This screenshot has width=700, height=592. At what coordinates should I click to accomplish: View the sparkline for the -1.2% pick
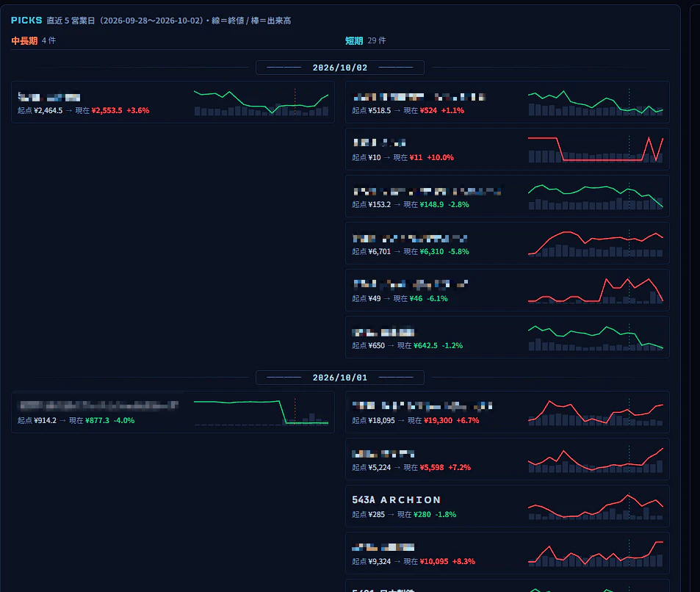click(x=596, y=337)
